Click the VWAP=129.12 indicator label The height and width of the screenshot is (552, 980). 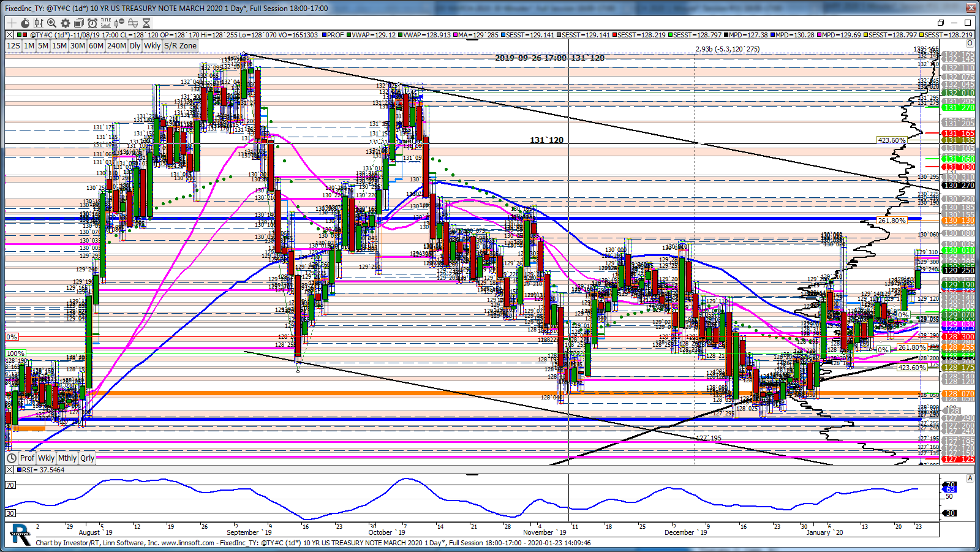pyautogui.click(x=371, y=35)
